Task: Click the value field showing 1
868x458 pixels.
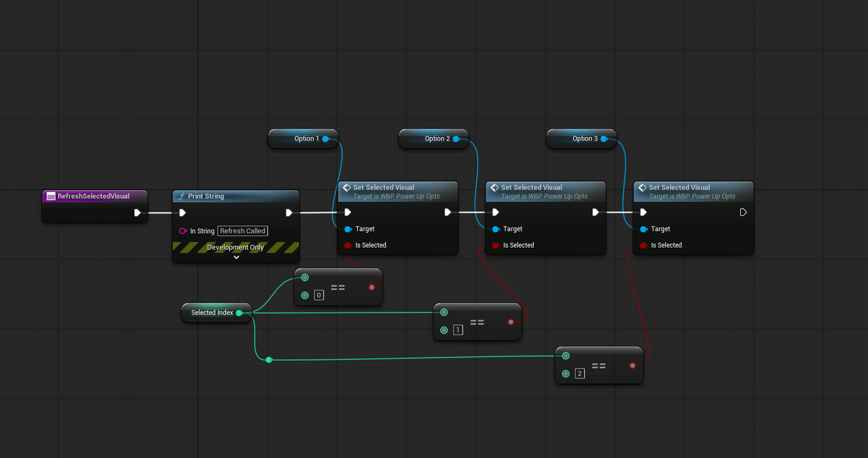Action: [x=458, y=330]
